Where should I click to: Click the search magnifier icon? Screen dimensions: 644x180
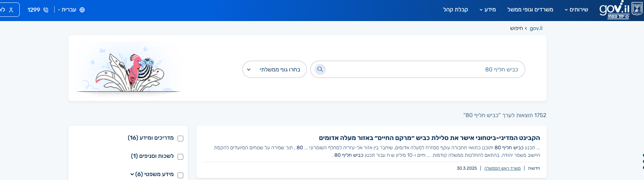320,69
